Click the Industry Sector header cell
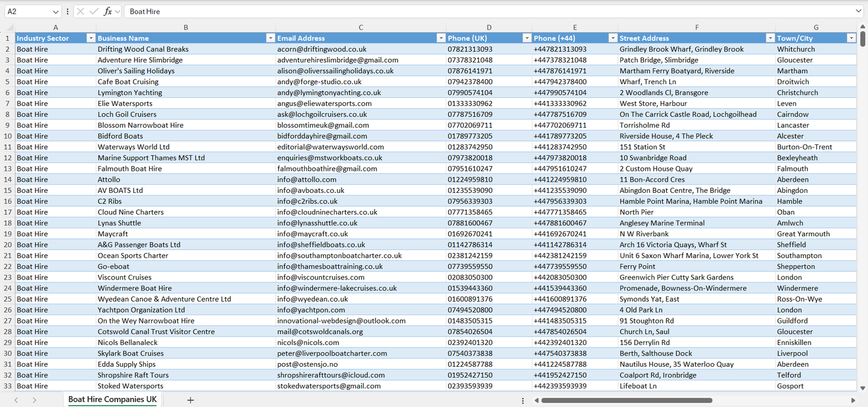The width and height of the screenshot is (868, 407). pos(56,38)
